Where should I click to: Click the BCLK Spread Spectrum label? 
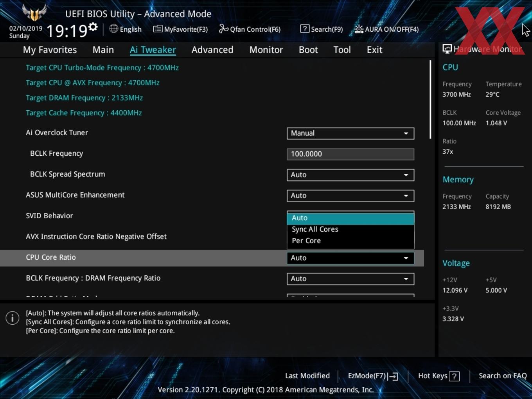pos(68,174)
